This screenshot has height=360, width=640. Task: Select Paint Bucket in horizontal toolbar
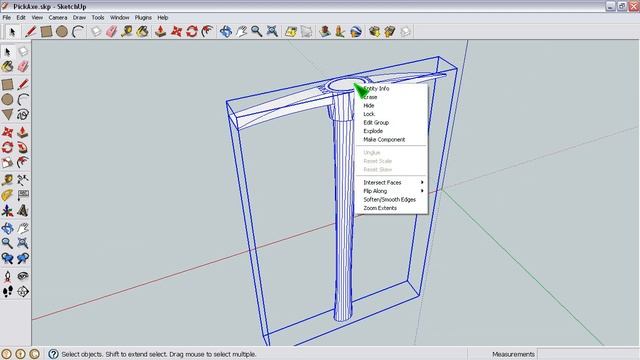[142, 31]
